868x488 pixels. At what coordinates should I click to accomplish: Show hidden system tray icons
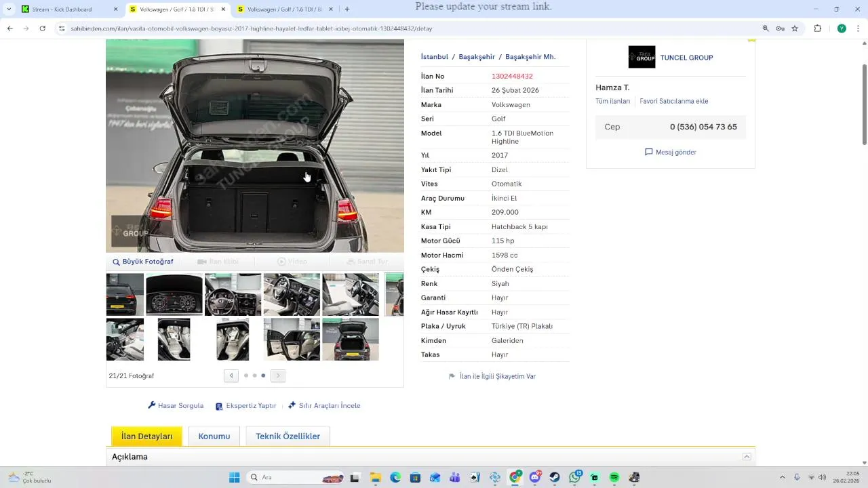[783, 478]
